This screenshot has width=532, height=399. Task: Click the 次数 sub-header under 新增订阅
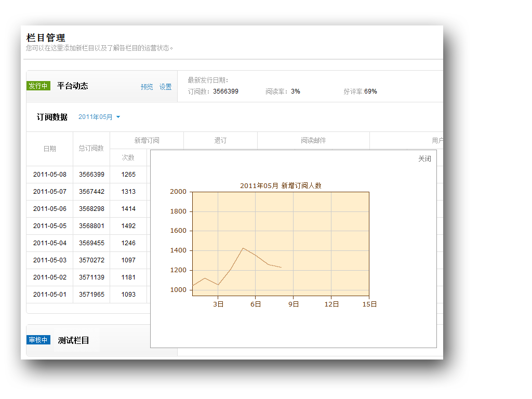pos(128,157)
